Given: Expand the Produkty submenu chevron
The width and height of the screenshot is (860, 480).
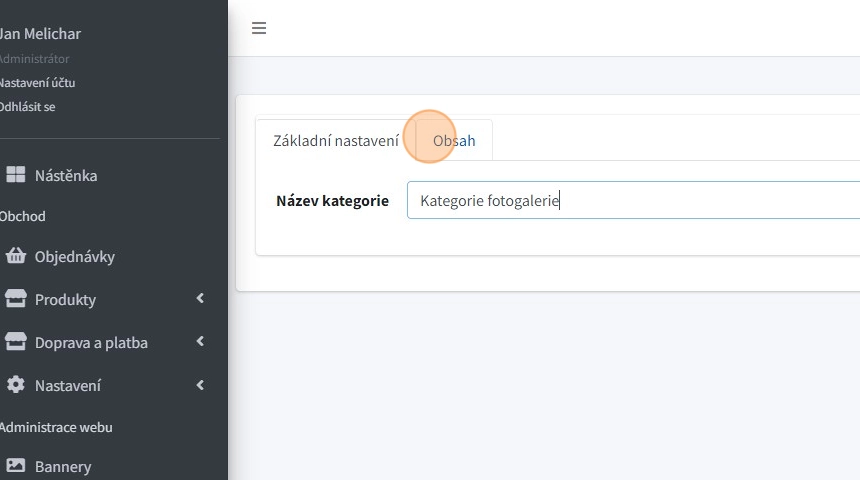Looking at the screenshot, I should click(200, 299).
